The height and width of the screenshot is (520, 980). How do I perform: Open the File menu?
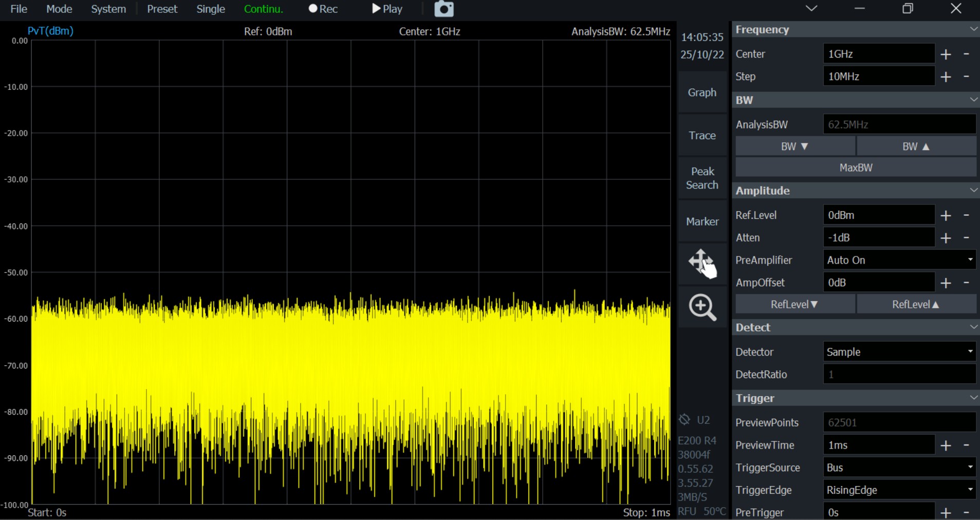[x=19, y=9]
